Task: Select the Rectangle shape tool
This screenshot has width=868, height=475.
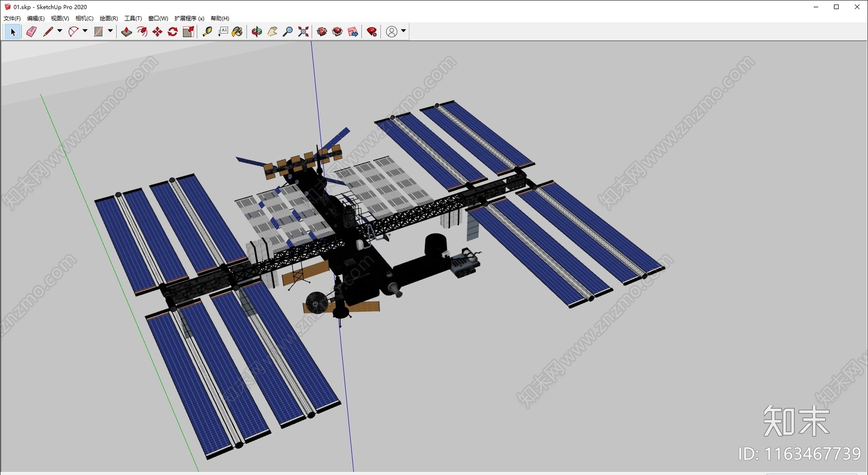Action: (x=98, y=32)
